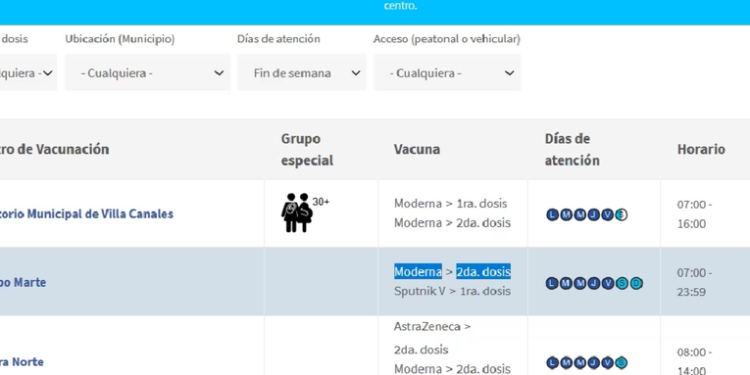Click the V day icon in the Norte row
The image size is (750, 375).
click(x=607, y=363)
